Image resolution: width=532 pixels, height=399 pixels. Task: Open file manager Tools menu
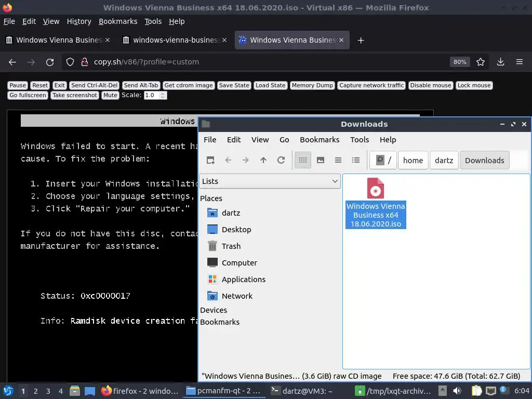360,140
